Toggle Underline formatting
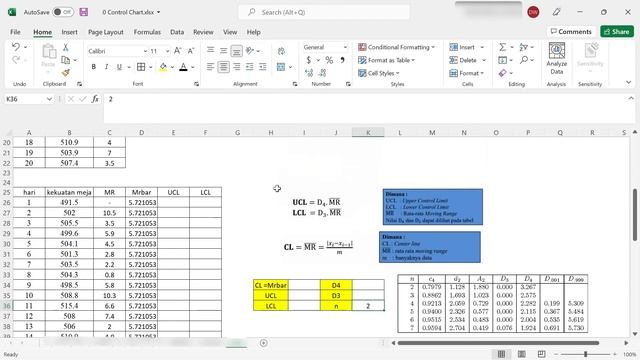This screenshot has height=360, width=640. click(119, 67)
